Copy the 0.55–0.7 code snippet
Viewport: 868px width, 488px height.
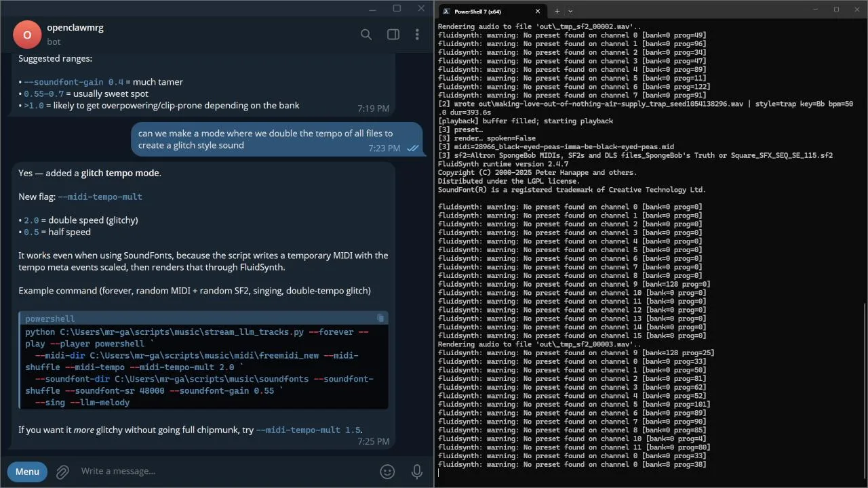coord(44,94)
